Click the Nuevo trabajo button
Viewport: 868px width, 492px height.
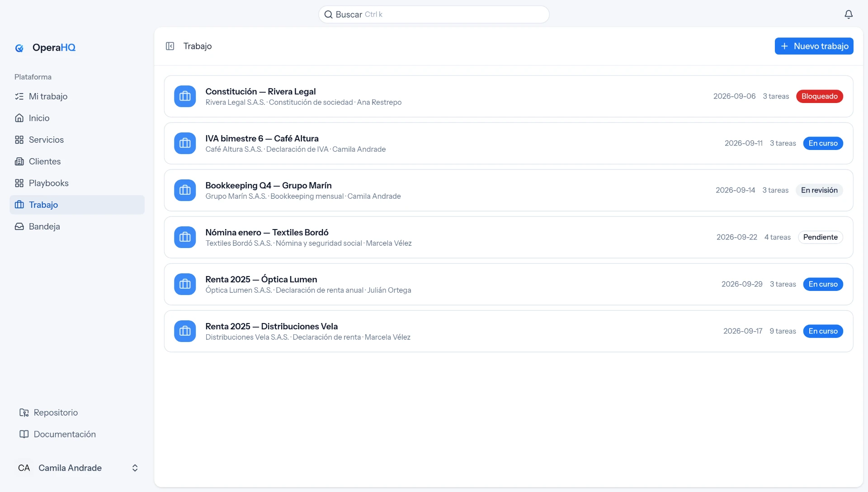[x=814, y=46]
